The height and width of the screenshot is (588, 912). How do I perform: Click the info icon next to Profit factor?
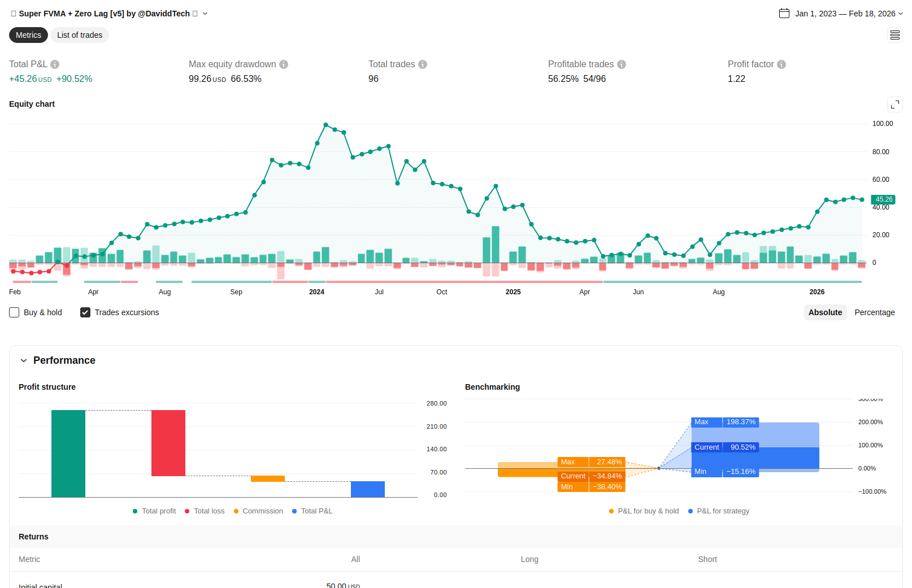(x=781, y=64)
